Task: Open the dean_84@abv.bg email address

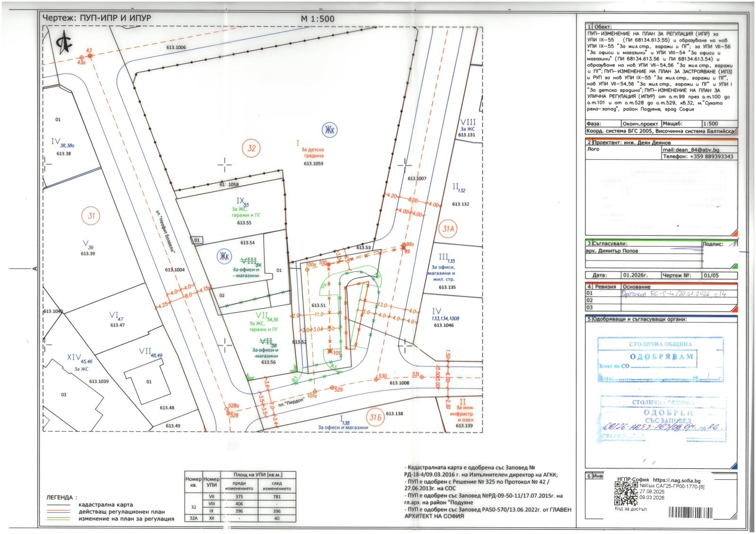Action: click(687, 150)
